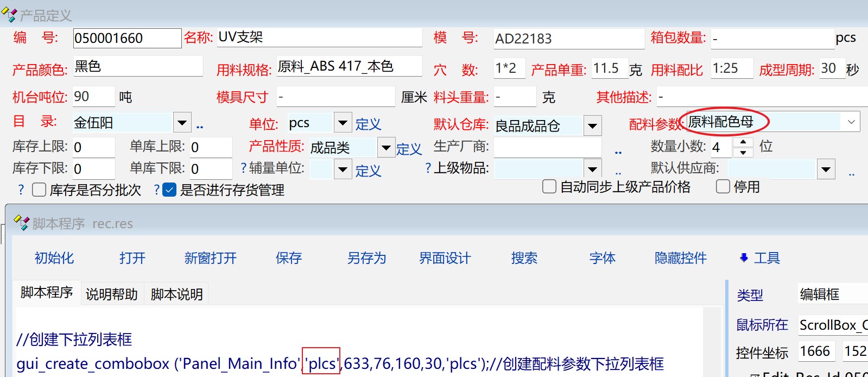Tick the 停用 checkbox
This screenshot has width=868, height=377.
(x=723, y=187)
